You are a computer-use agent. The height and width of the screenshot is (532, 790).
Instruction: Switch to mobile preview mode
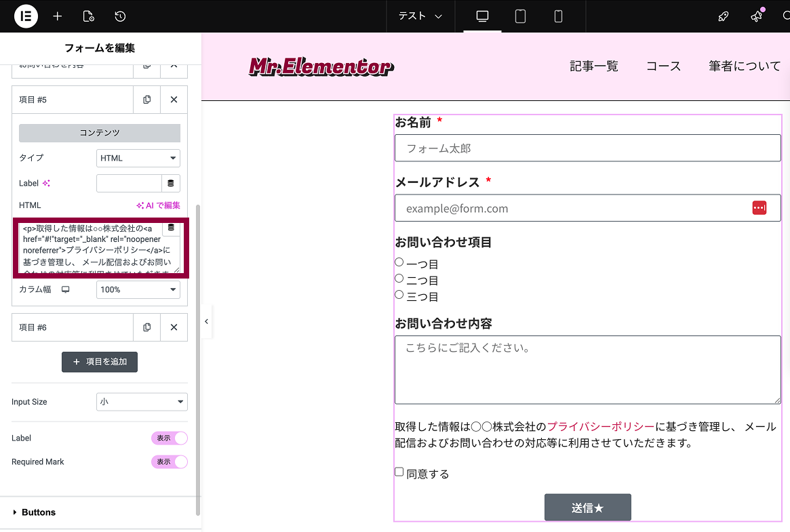click(x=558, y=16)
